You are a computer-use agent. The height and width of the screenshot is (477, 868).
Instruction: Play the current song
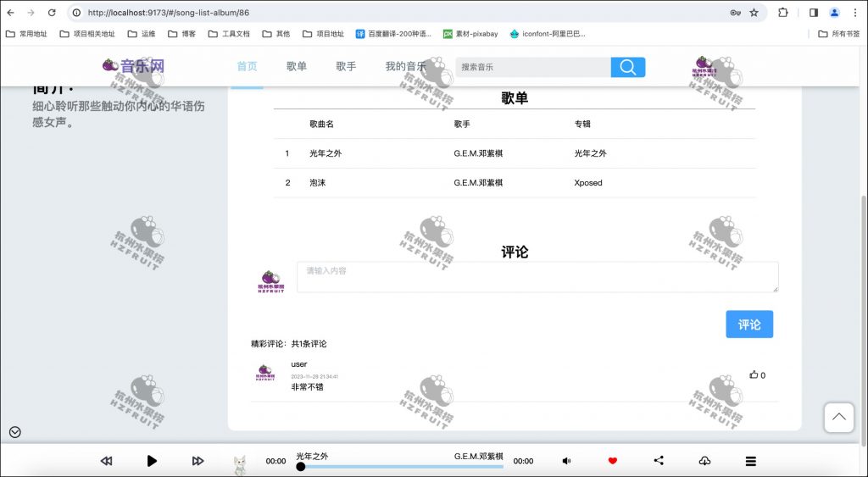point(152,460)
